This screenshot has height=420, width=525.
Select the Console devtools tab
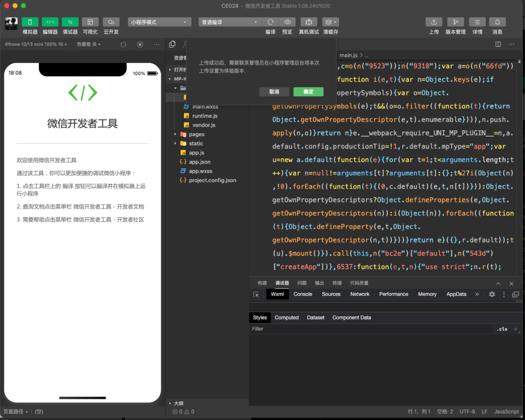(303, 294)
